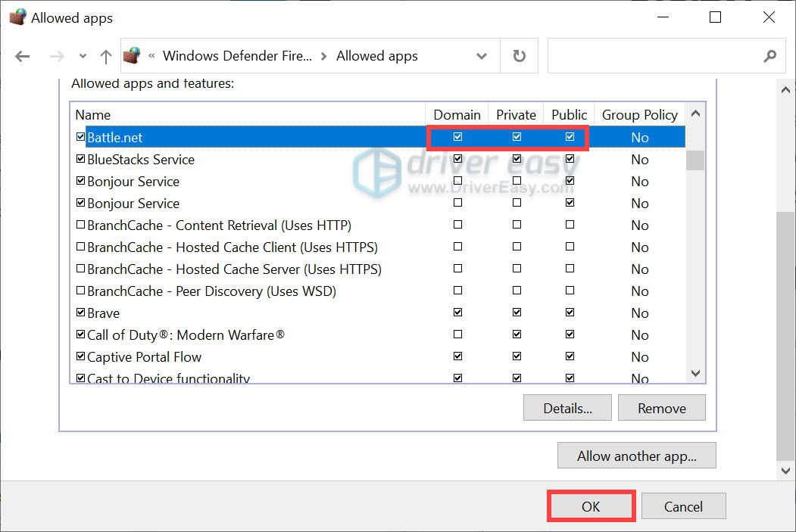The image size is (796, 532).
Task: Click the Private column header
Action: tap(516, 114)
